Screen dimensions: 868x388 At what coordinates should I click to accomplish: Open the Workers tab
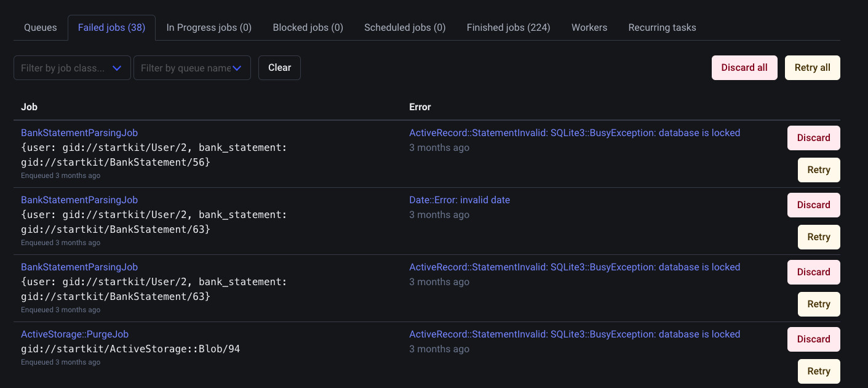tap(589, 28)
